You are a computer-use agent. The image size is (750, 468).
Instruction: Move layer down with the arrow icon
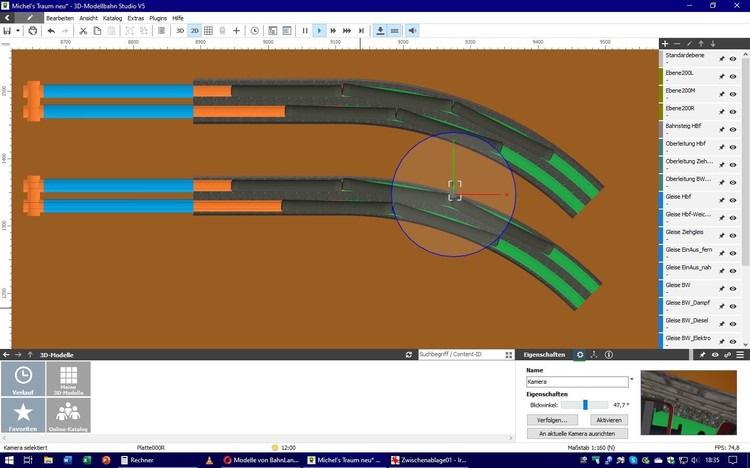(713, 44)
